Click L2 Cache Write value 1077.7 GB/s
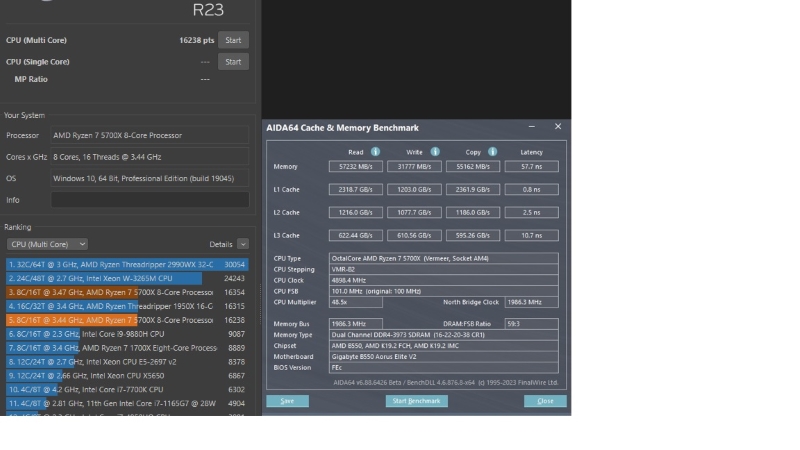This screenshot has width=800, height=450. click(x=414, y=212)
